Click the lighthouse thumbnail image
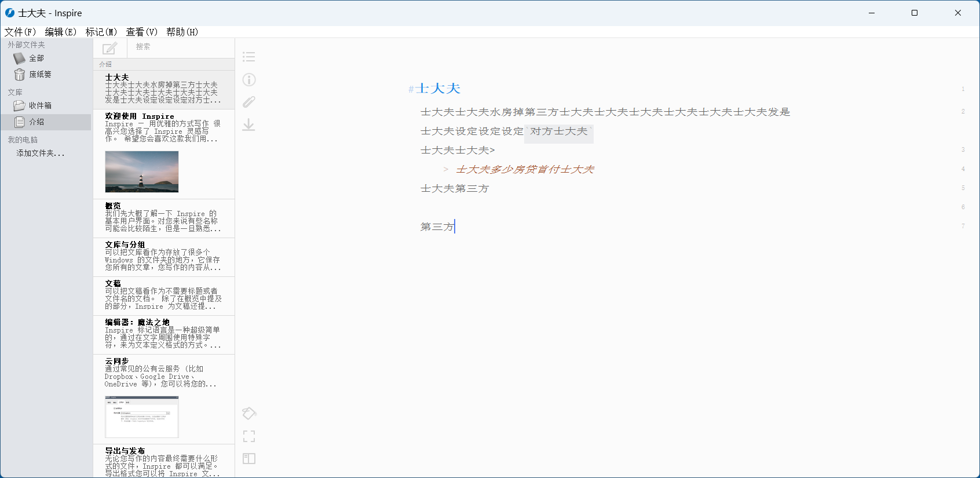Viewport: 980px width, 478px height. click(142, 172)
